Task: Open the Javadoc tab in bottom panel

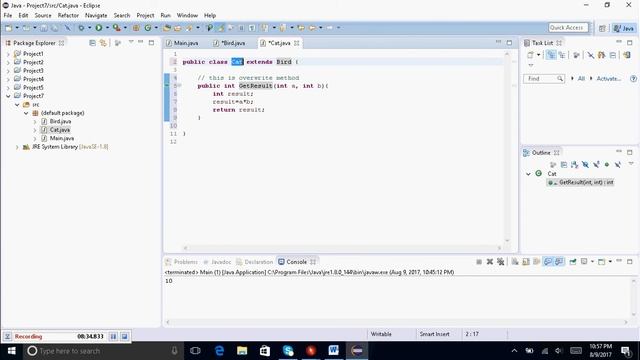Action: coord(217,262)
